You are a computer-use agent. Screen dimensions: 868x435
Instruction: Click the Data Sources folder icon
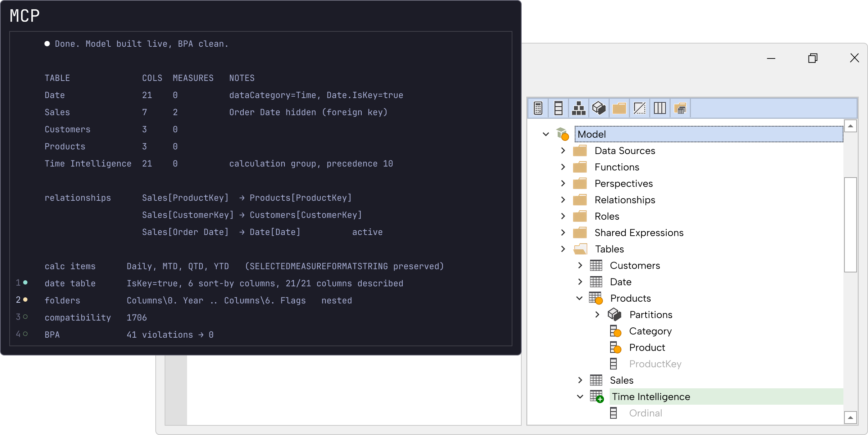[x=580, y=150]
